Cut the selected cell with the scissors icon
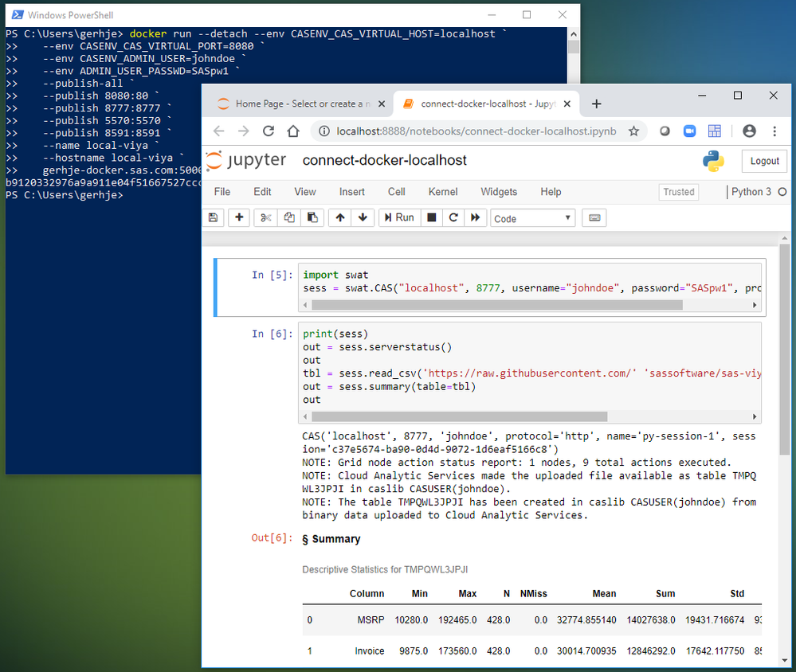Screen dimensions: 796x672 pos(266,217)
